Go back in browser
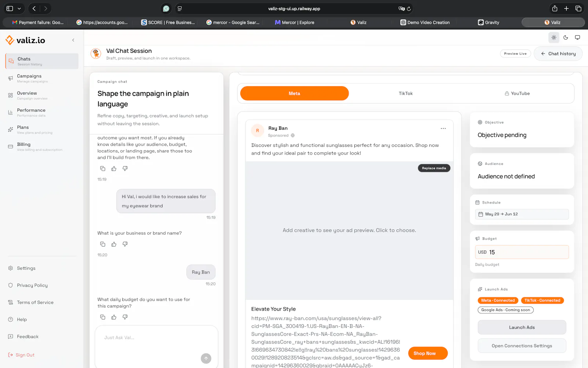This screenshot has height=368, width=588. pos(34,8)
